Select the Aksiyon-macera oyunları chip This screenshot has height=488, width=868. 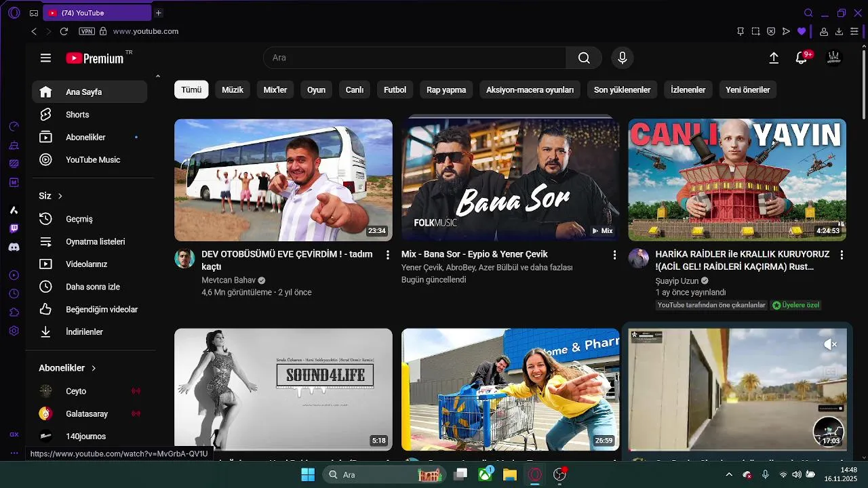[x=530, y=89]
